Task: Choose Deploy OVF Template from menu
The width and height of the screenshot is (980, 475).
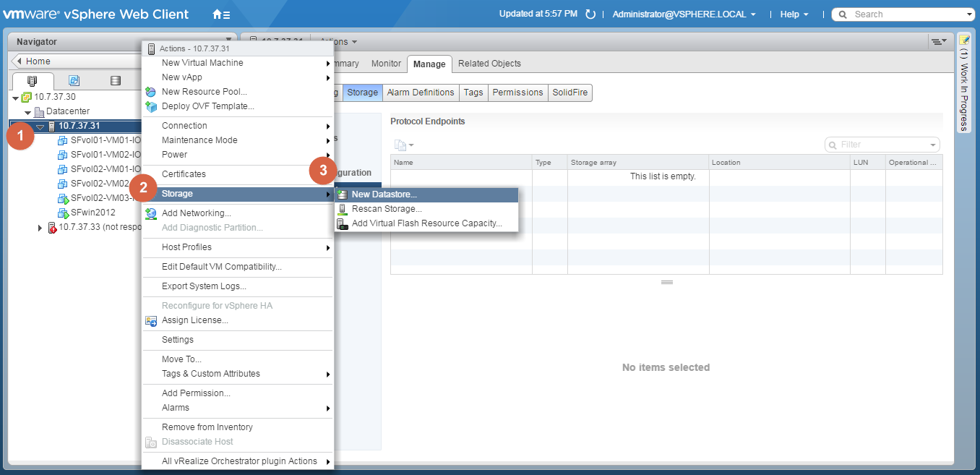Action: (x=238, y=106)
